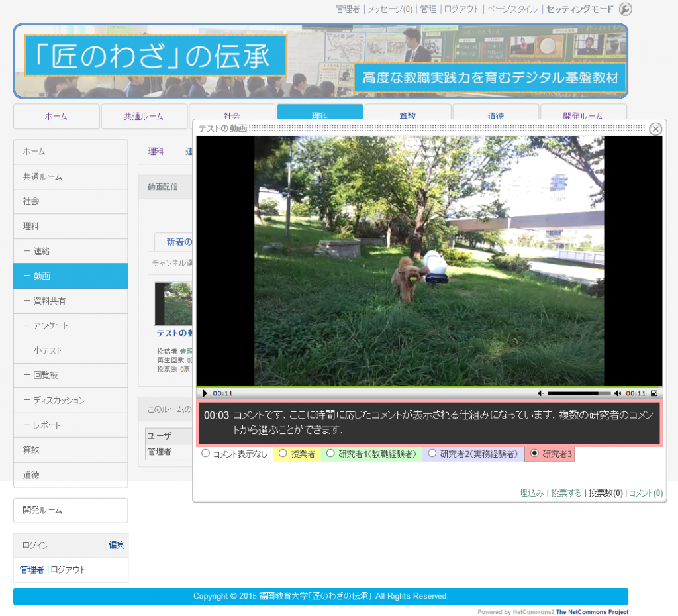
Task: Click the 開発ルーム sidebar button
Action: tap(70, 511)
